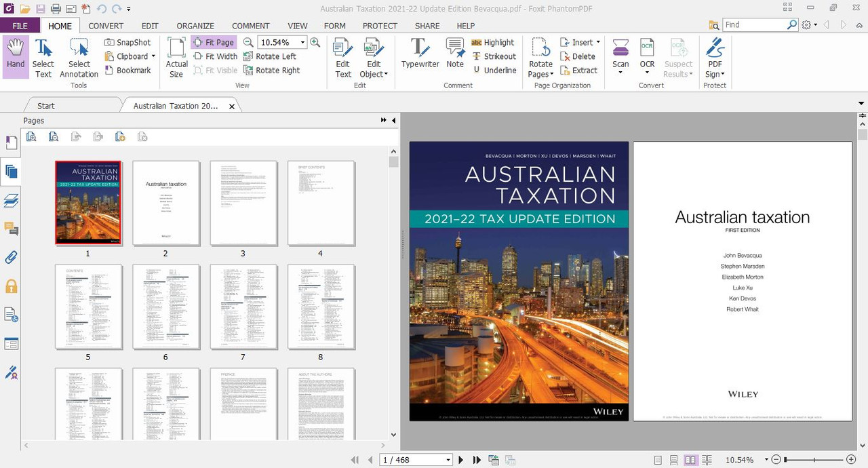Zoom in with the plus magnifier
This screenshot has width=868, height=468.
[x=315, y=42]
